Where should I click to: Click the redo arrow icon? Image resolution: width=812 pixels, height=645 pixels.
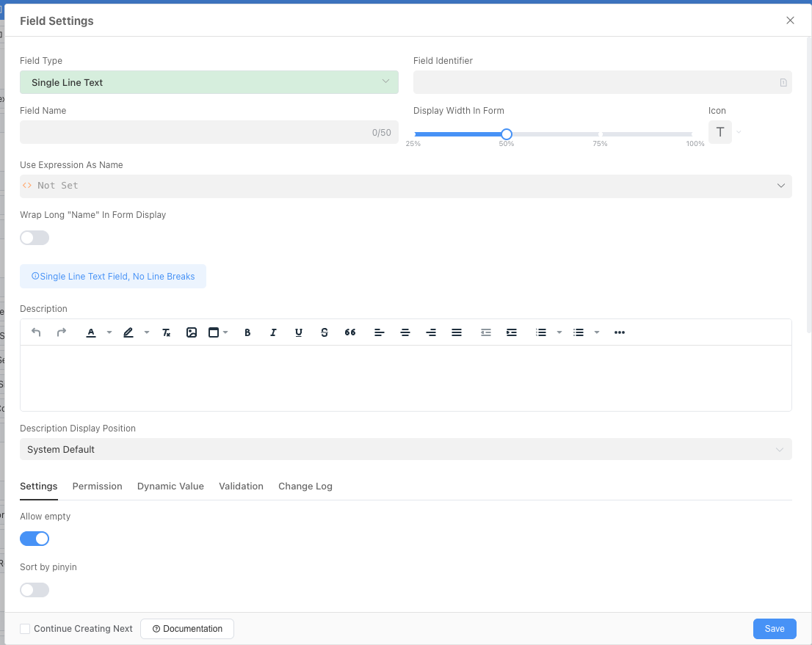click(62, 332)
